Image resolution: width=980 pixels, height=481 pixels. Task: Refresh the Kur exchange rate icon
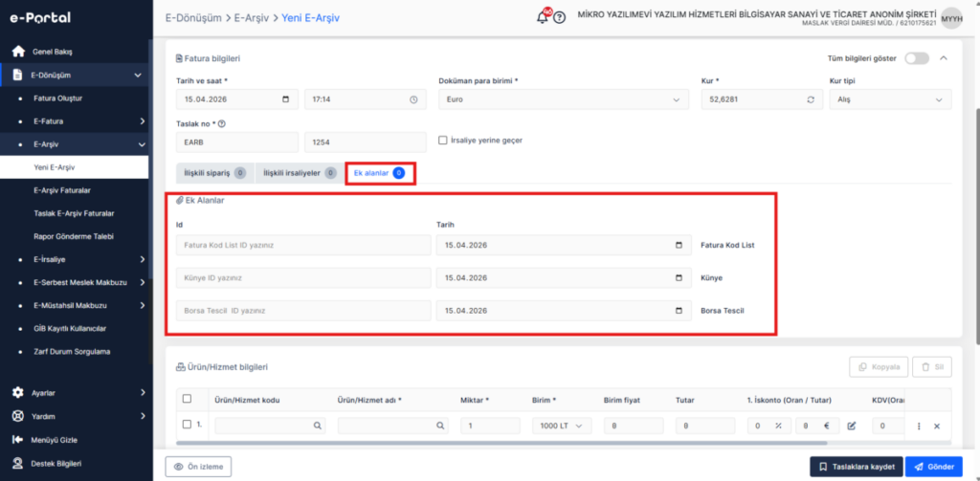coord(811,99)
